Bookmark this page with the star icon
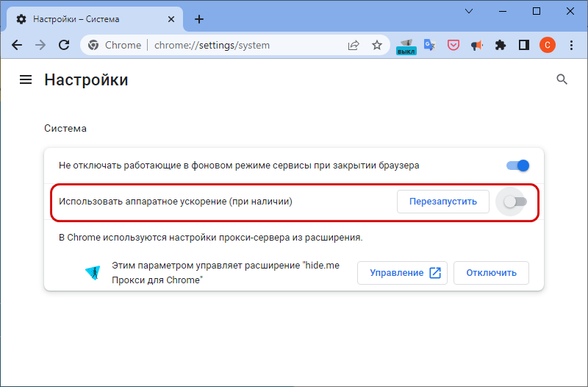Image resolution: width=588 pixels, height=387 pixels. pos(377,46)
